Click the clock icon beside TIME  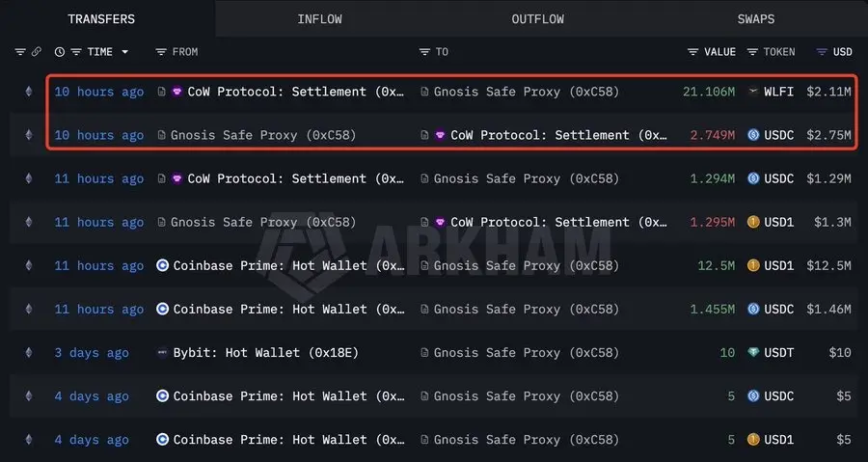[60, 52]
